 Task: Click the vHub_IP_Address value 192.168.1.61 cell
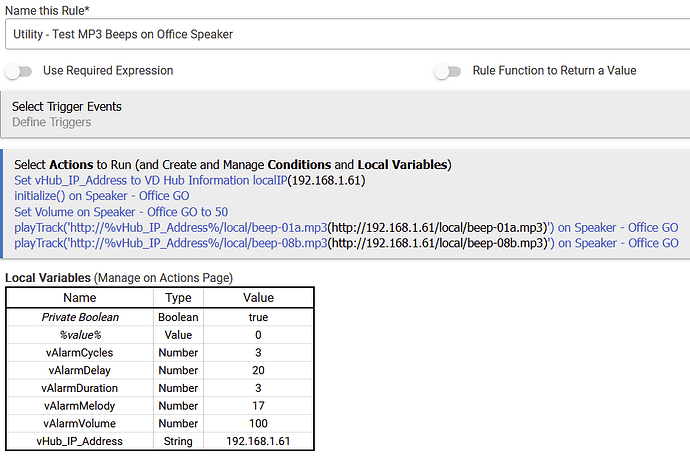(258, 441)
